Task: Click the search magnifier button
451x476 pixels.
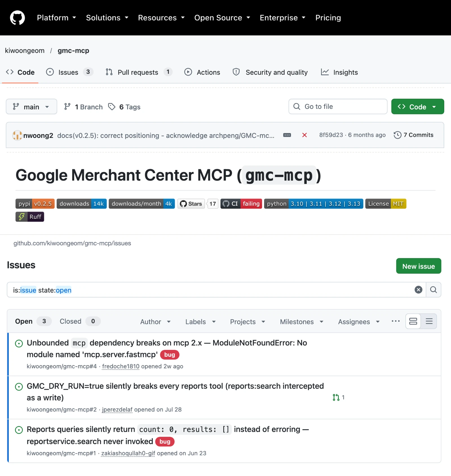Action: click(434, 290)
